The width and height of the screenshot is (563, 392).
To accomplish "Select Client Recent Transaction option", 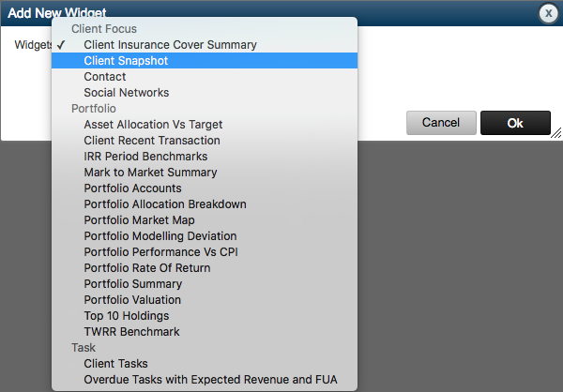I will point(152,141).
